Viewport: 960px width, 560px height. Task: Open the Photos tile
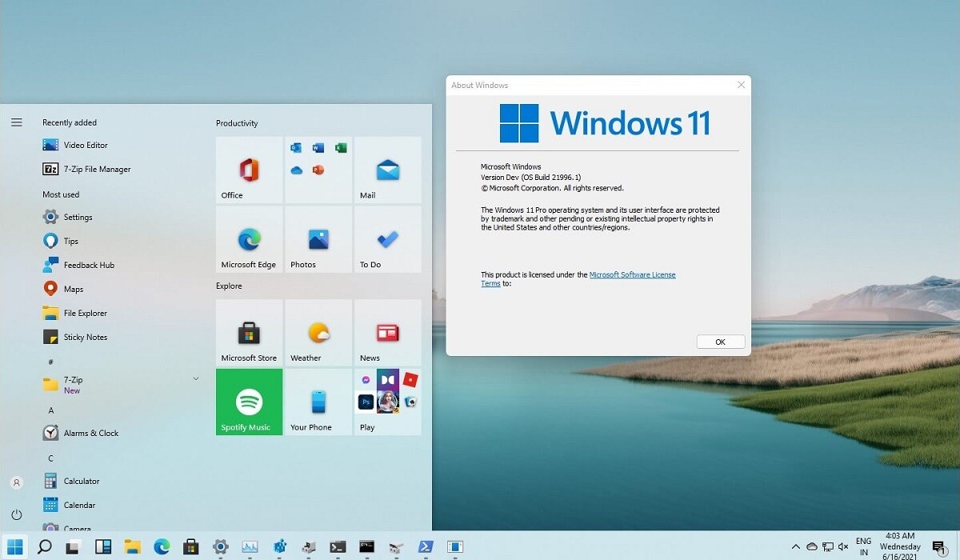(x=318, y=239)
